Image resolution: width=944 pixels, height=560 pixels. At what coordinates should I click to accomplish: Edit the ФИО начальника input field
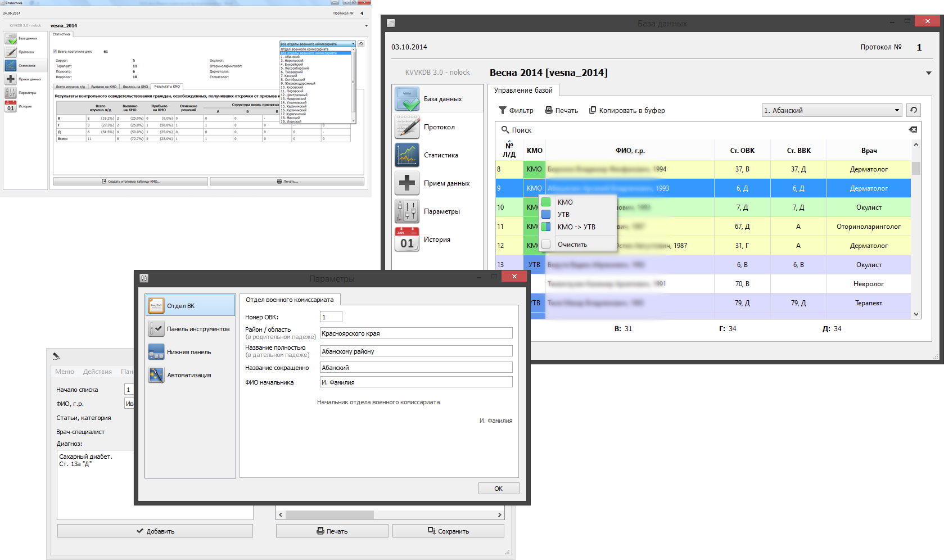(416, 382)
